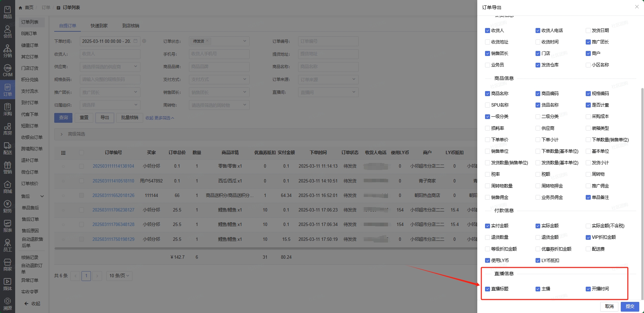Image resolution: width=644 pixels, height=313 pixels.
Task: Uncheck 商品名称 export field
Action: pyautogui.click(x=487, y=93)
